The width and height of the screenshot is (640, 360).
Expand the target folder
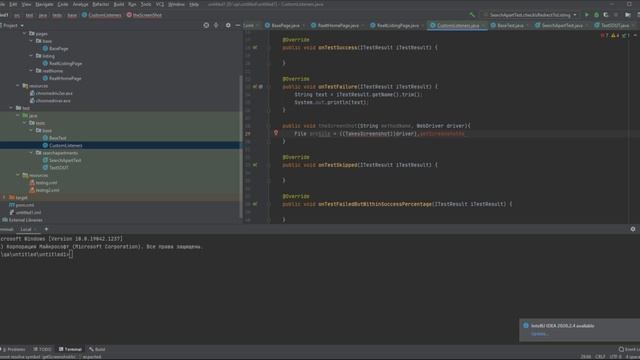tap(4, 197)
